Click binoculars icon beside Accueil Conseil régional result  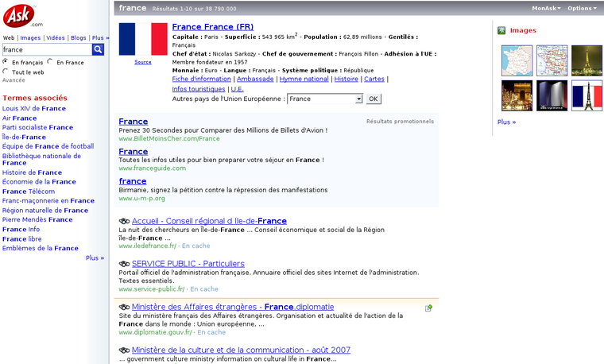click(124, 221)
